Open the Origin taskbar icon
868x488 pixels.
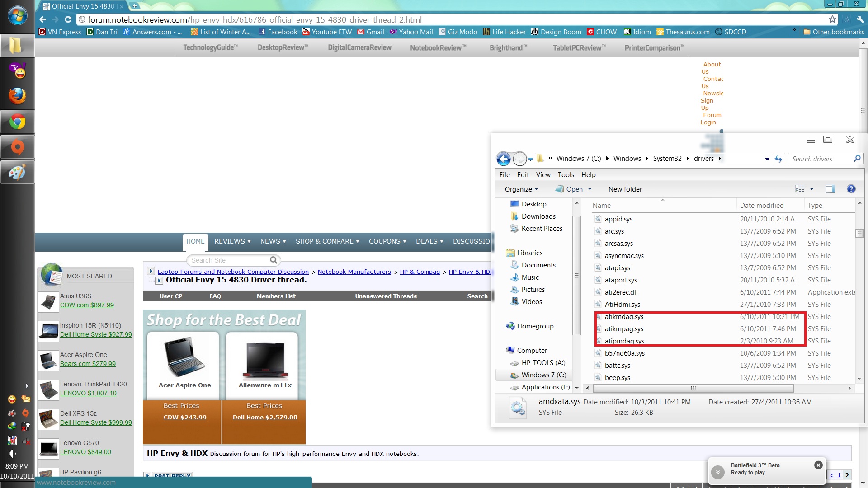(17, 147)
